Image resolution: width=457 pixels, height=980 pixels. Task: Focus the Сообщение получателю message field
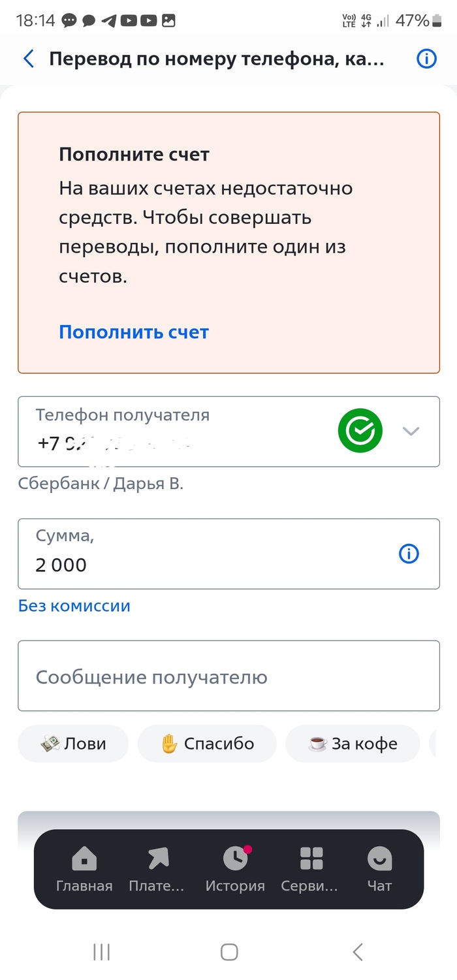[228, 676]
